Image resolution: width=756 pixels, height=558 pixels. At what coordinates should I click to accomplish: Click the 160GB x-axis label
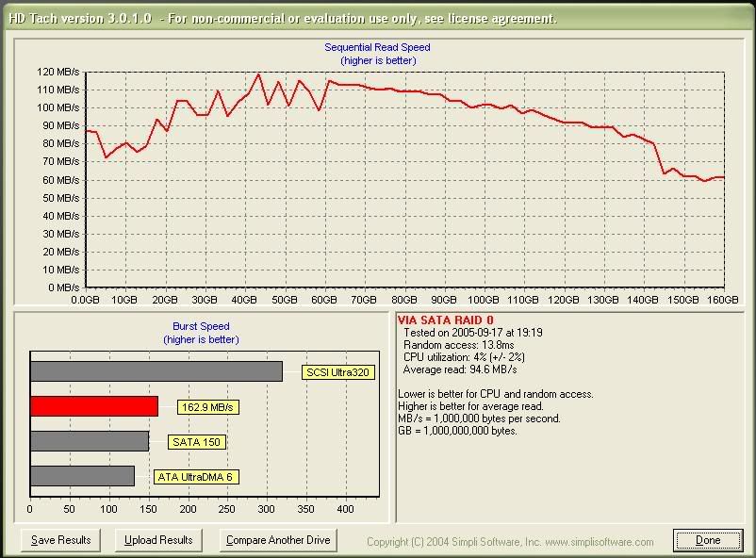click(x=724, y=300)
